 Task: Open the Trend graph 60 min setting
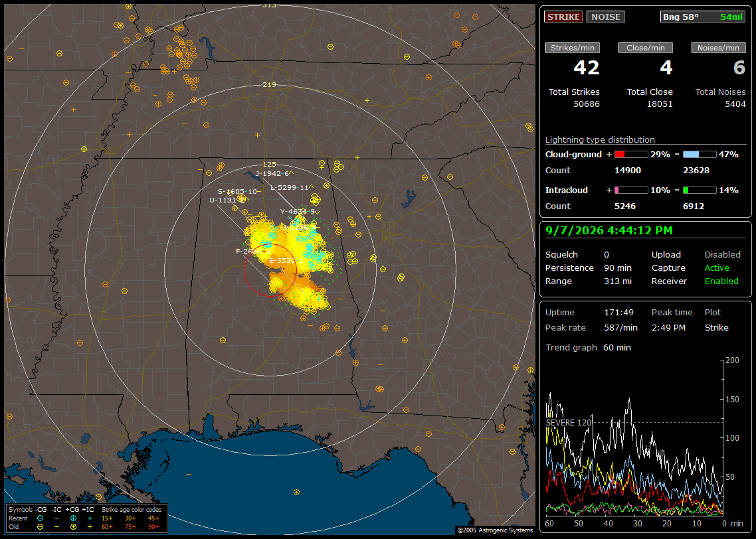tap(588, 348)
